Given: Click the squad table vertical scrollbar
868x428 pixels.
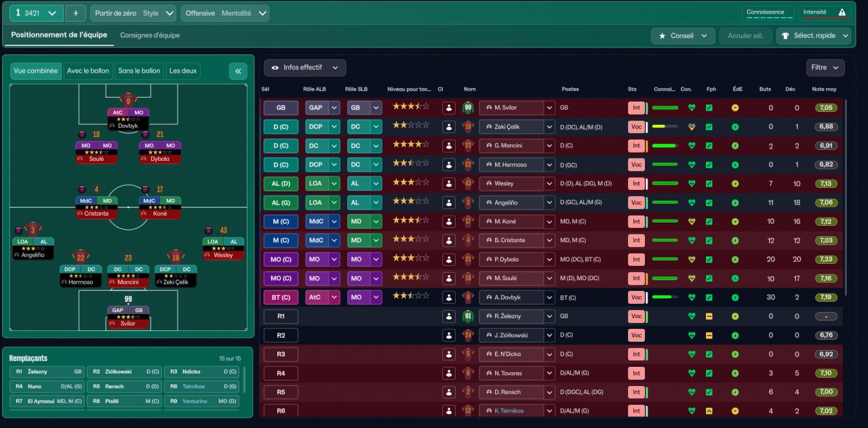Looking at the screenshot, I should [x=846, y=197].
